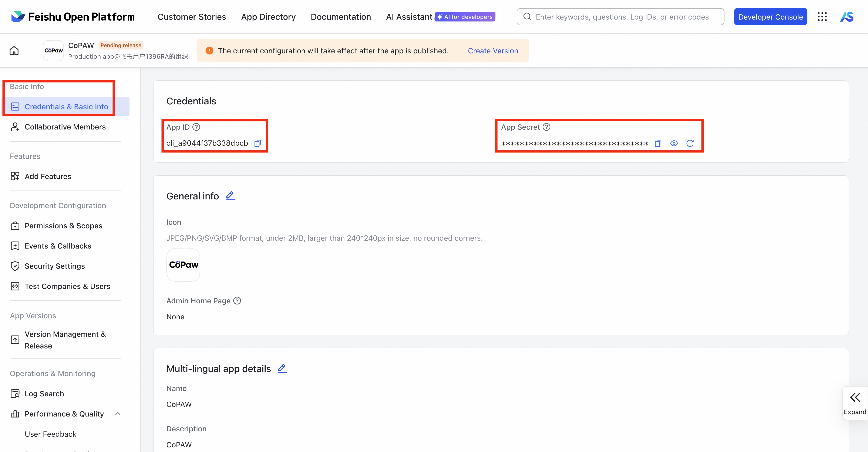Refresh the App Secret
868x452 pixels.
pyautogui.click(x=690, y=143)
